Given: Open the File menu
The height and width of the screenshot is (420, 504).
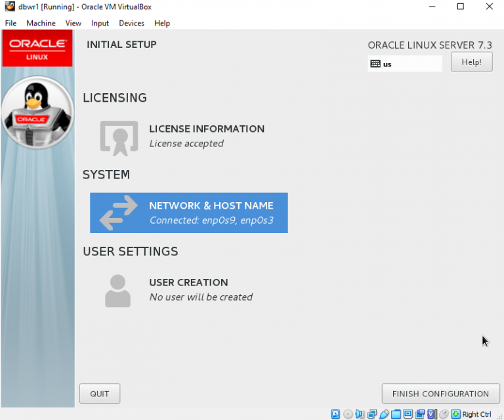Looking at the screenshot, I should pyautogui.click(x=10, y=23).
